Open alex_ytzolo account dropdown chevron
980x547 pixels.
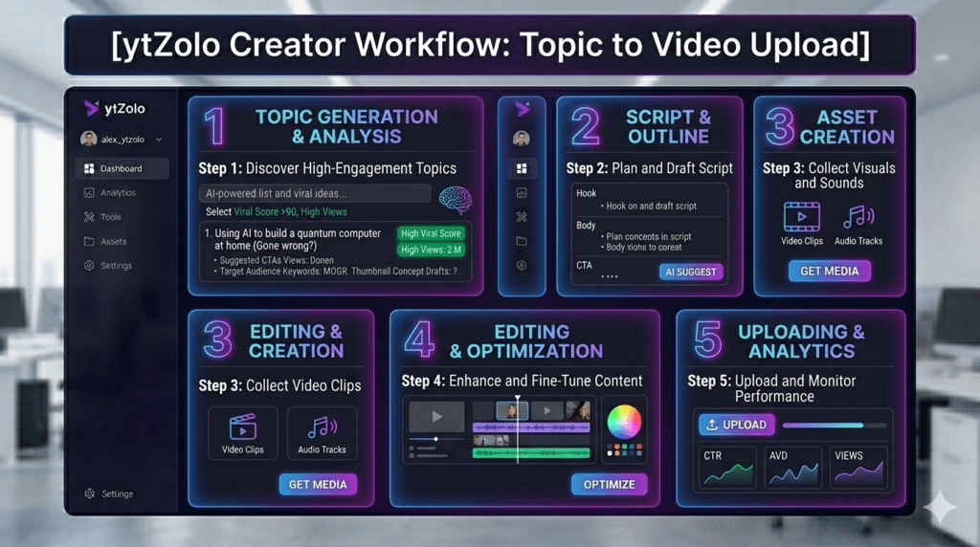pyautogui.click(x=159, y=140)
